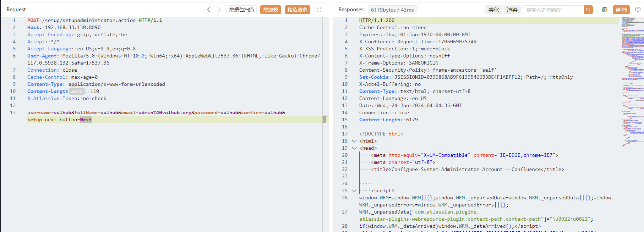Click the 热加载 button
This screenshot has height=232, width=644.
271,10
